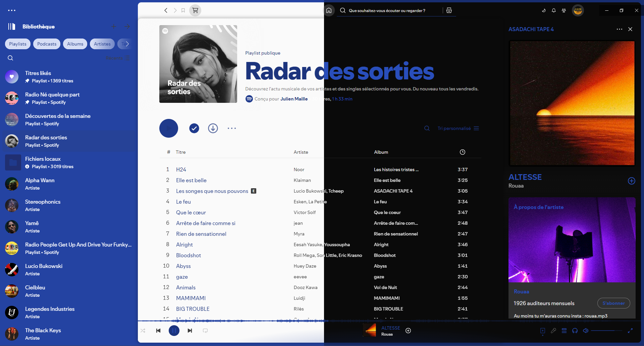Screen dimensions: 644x346
Task: Open ALTESSE in the player bar
Action: (390, 328)
